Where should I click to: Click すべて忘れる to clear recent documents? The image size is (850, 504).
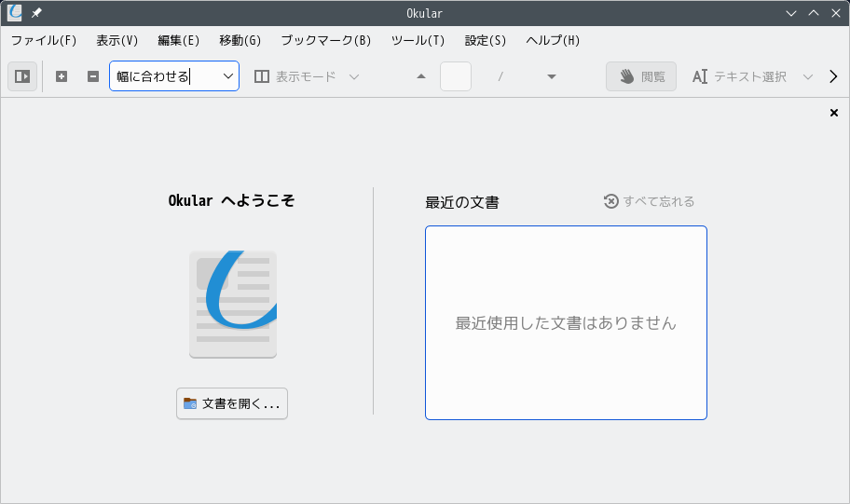649,201
